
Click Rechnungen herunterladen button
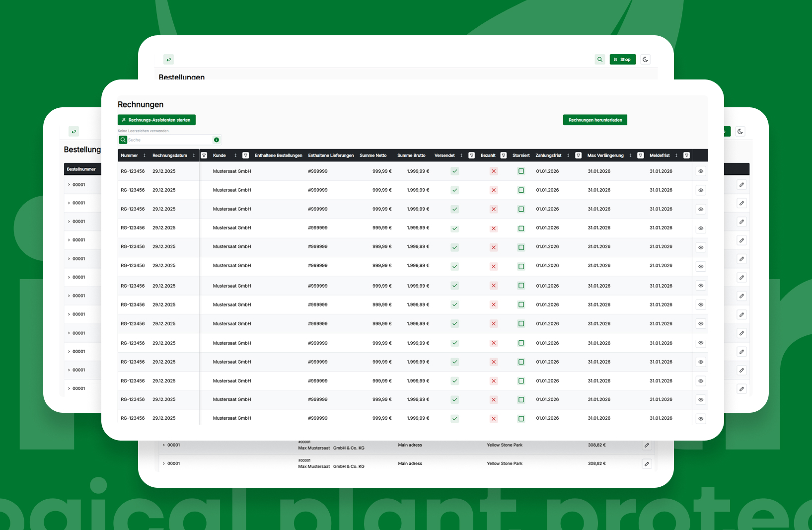pyautogui.click(x=595, y=120)
